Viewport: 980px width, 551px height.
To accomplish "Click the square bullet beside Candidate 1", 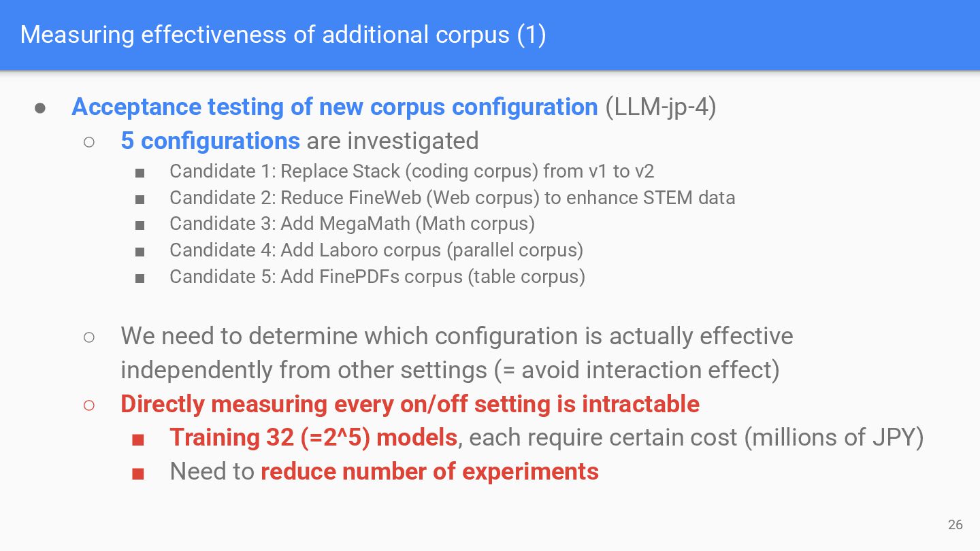I will tap(140, 173).
